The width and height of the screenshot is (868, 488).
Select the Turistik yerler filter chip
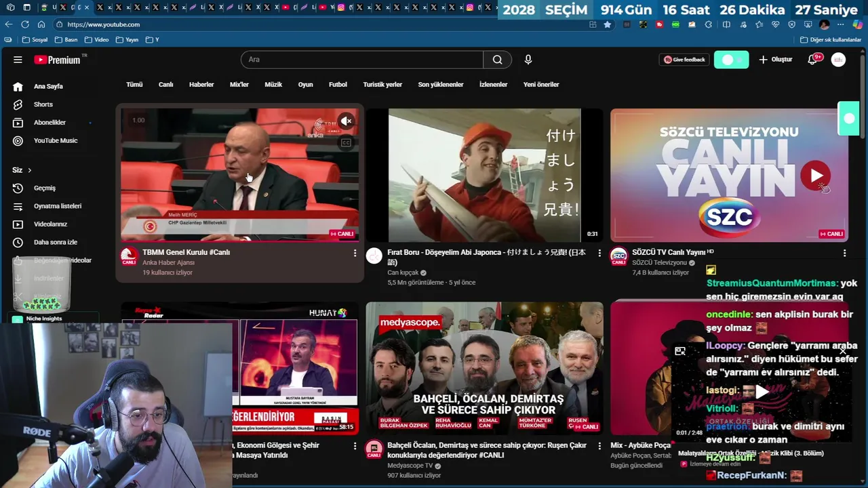click(x=382, y=85)
